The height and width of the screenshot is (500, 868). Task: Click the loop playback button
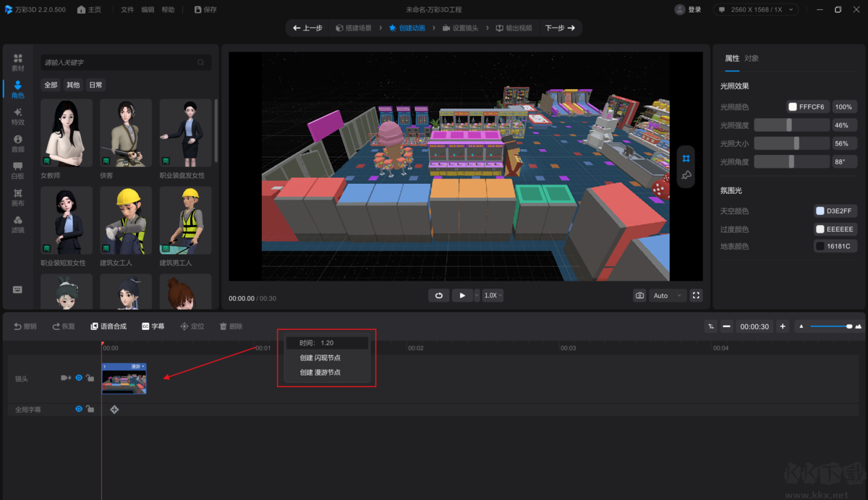tap(438, 295)
